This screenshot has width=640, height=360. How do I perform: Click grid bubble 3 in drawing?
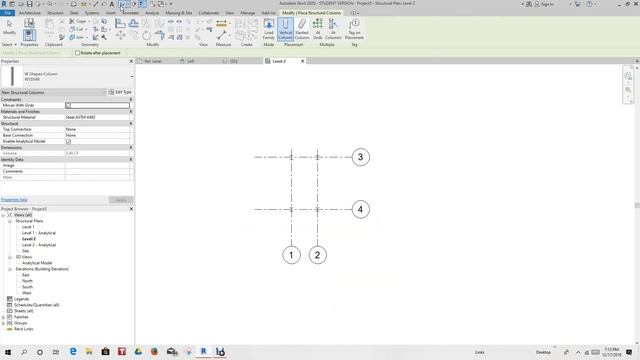click(x=360, y=157)
